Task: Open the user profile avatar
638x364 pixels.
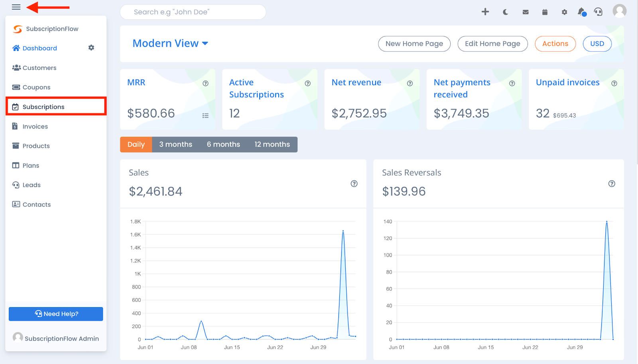Action: pyautogui.click(x=619, y=11)
